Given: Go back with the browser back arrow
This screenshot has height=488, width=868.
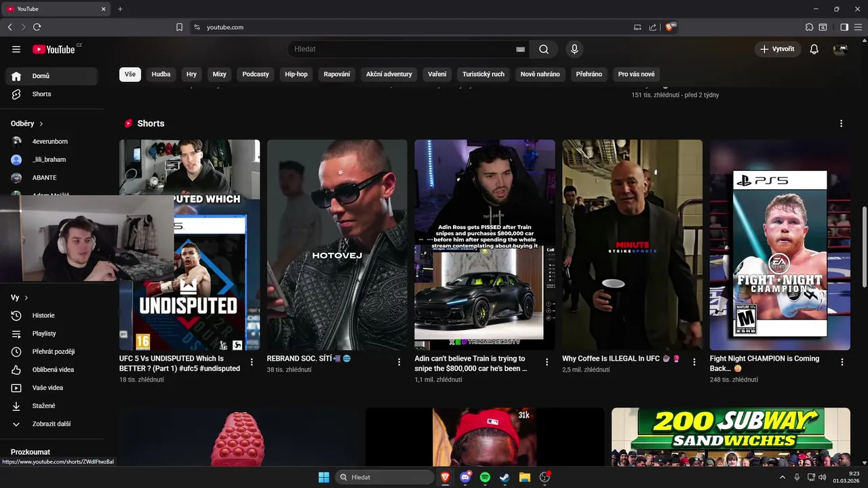Looking at the screenshot, I should click(x=9, y=27).
